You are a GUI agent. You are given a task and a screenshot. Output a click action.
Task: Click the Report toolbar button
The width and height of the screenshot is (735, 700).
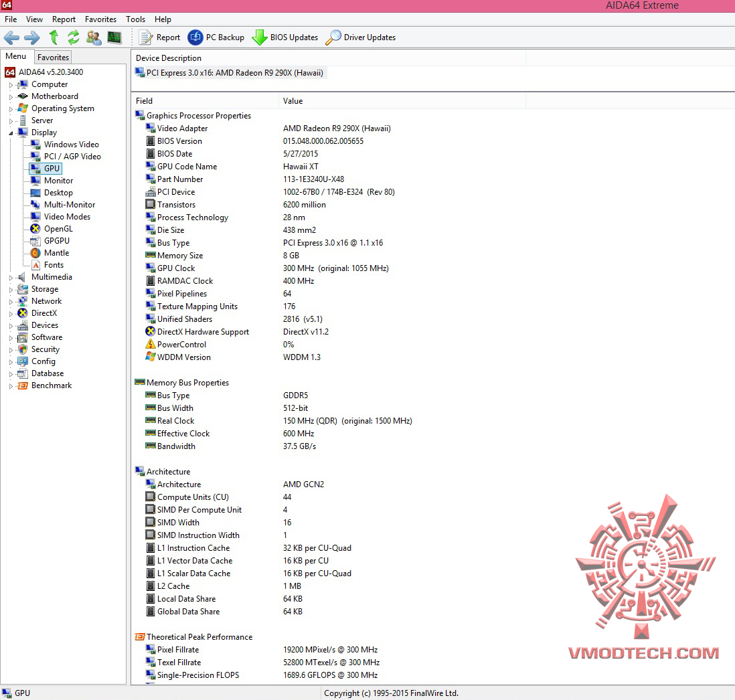point(159,37)
